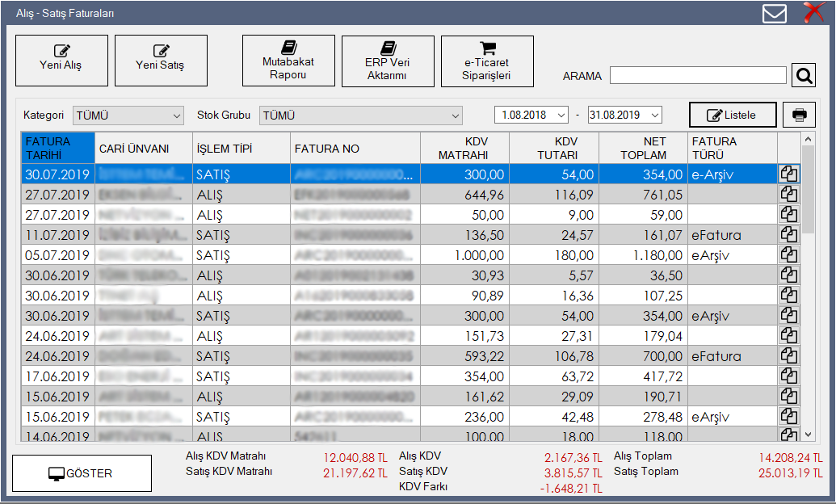Click the table scrollbar up arrow

(x=809, y=139)
